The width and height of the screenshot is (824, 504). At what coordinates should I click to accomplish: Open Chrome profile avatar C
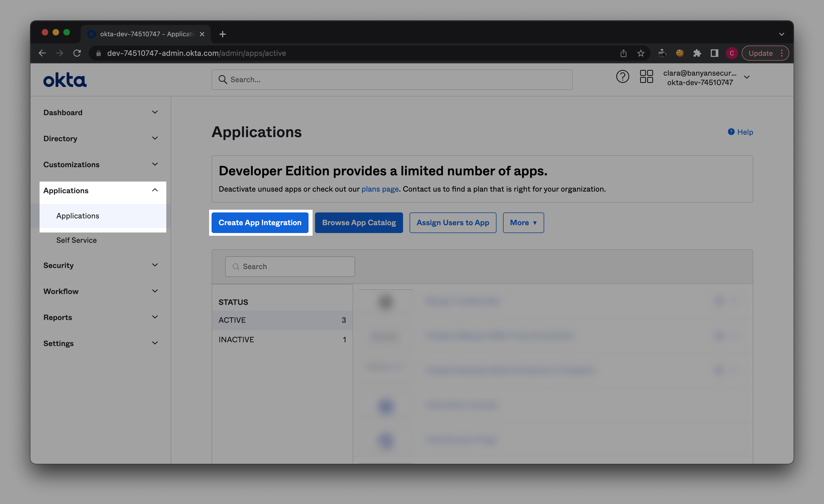click(732, 53)
